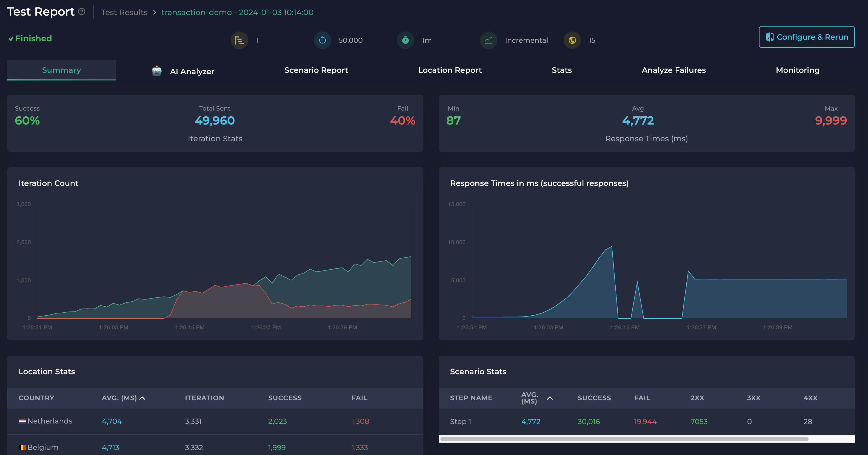Sort locations by COUNTRY column header
The image size is (868, 455).
click(36, 398)
